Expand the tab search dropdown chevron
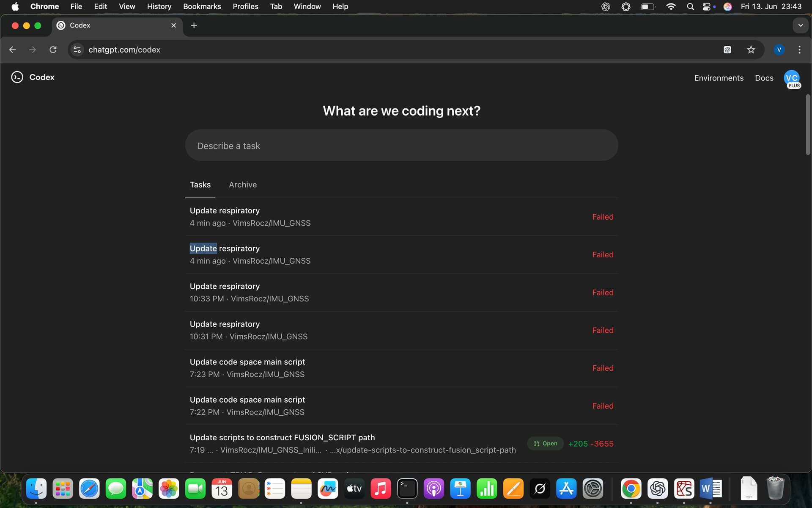812x508 pixels. point(800,25)
